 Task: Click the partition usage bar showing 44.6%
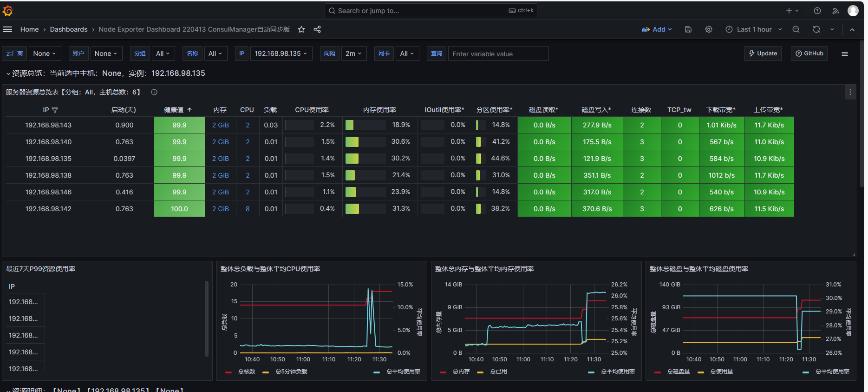click(x=481, y=159)
